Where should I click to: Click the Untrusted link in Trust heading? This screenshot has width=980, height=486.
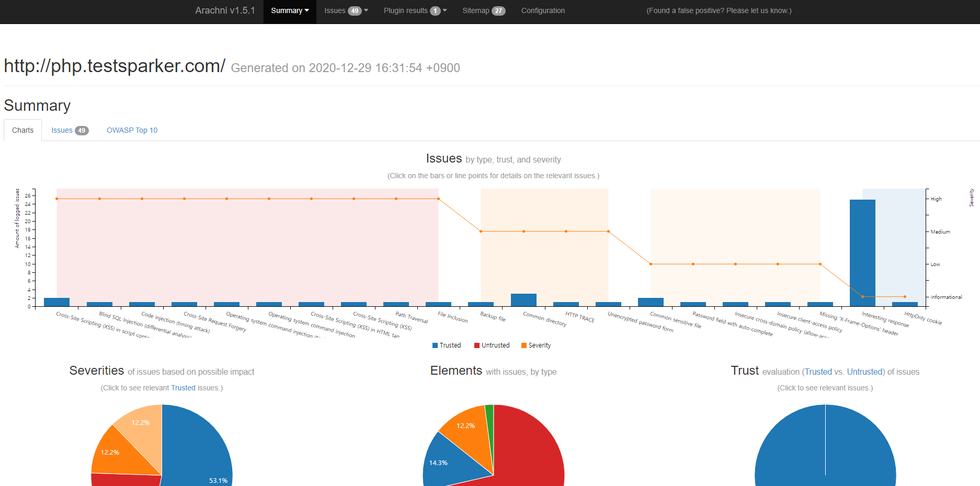[865, 372]
